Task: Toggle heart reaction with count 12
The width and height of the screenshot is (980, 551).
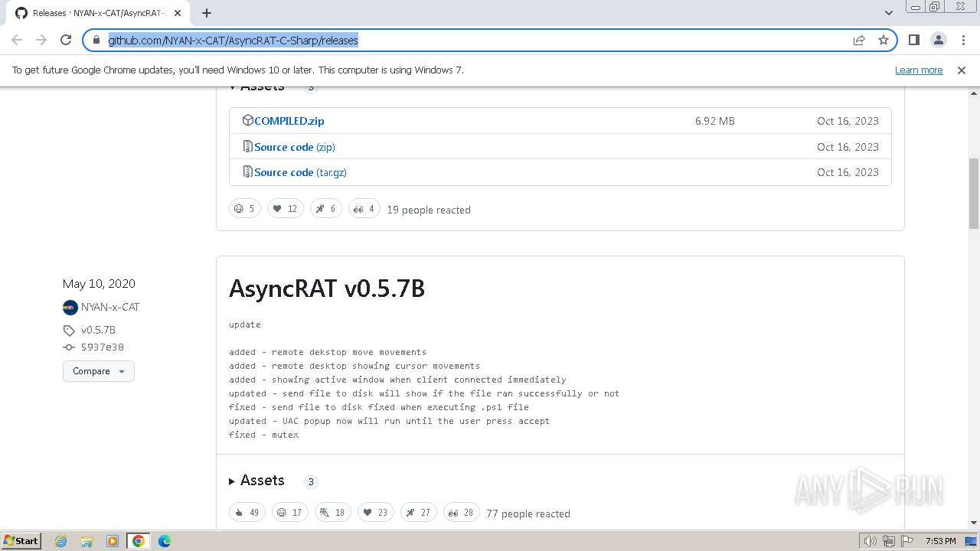Action: click(x=286, y=208)
